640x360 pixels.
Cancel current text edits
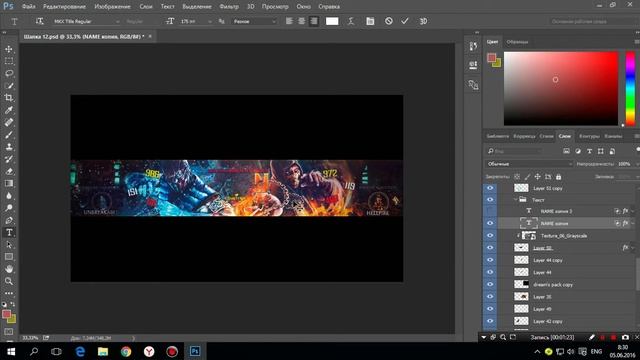[x=389, y=21]
